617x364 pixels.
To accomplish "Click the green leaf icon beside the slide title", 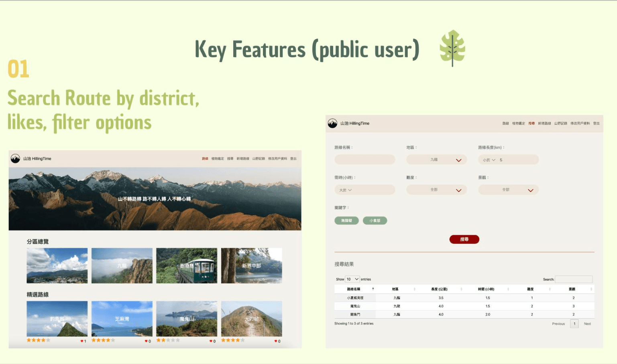I will tap(452, 48).
